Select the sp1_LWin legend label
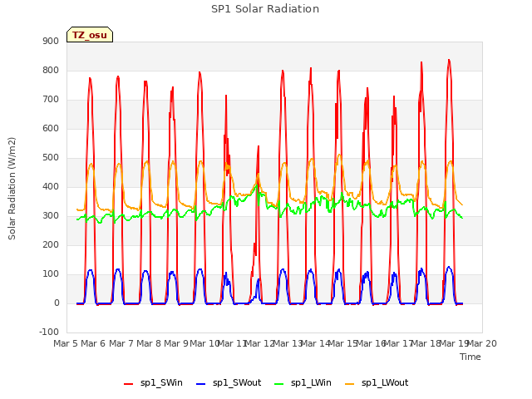 pyautogui.click(x=311, y=382)
